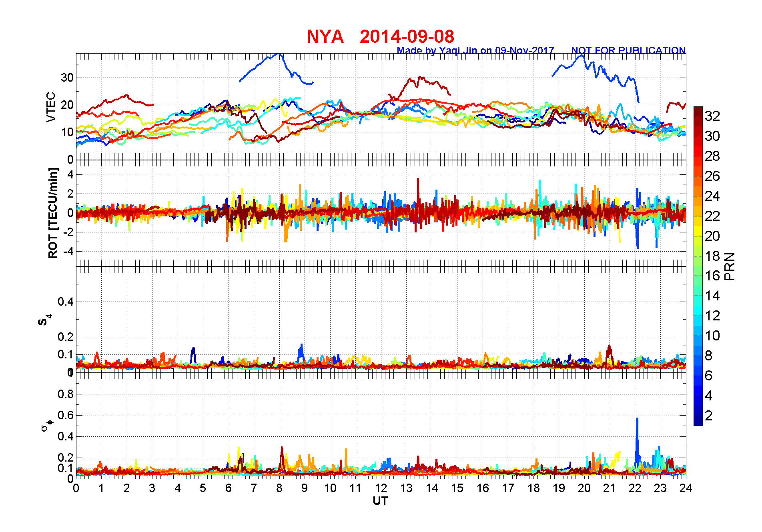This screenshot has width=762, height=532.
Task: Click the "3" tick on the UT axis
Action: (x=152, y=488)
